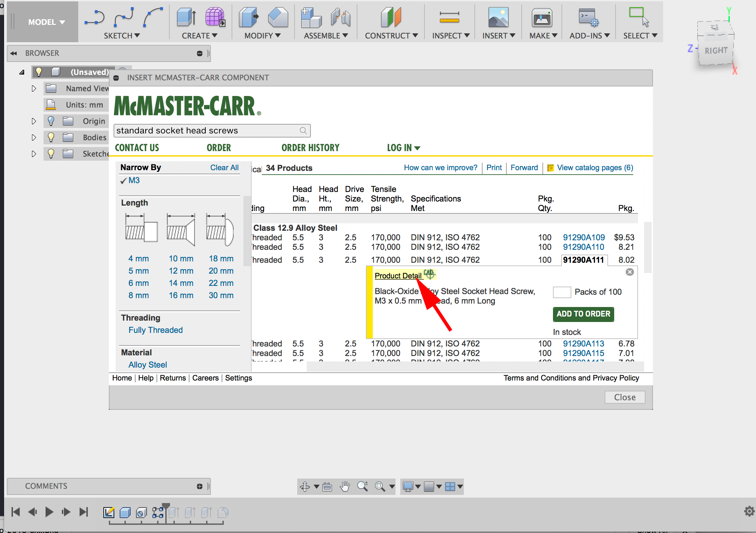
Task: Click the Narrow By panel vertical scrollbar
Action: [247, 231]
